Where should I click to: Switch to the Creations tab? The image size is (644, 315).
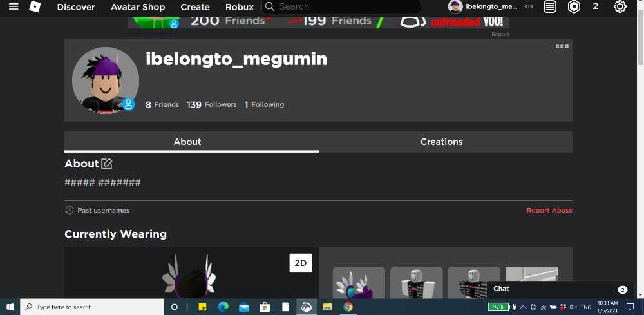[441, 142]
